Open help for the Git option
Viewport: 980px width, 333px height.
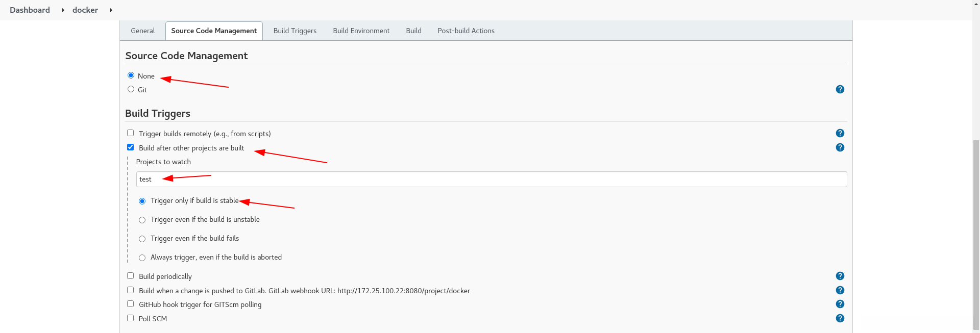pyautogui.click(x=840, y=89)
